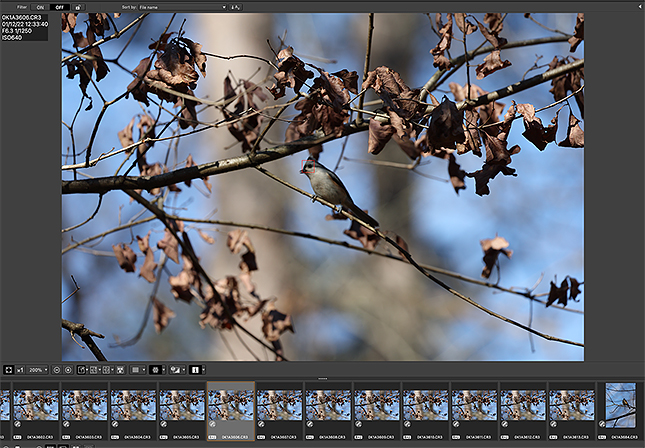Click the image info display icon
Image resolution: width=645 pixels, height=448 pixels.
(x=195, y=369)
